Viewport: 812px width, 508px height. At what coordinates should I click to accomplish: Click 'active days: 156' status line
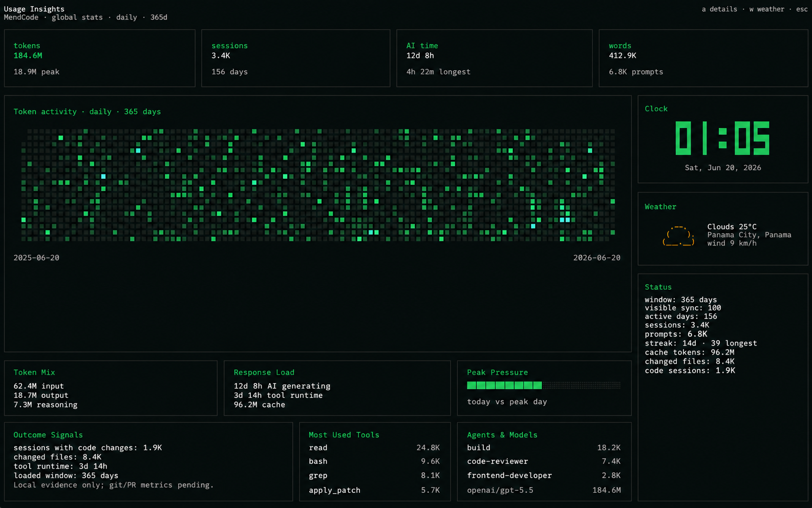click(x=680, y=316)
